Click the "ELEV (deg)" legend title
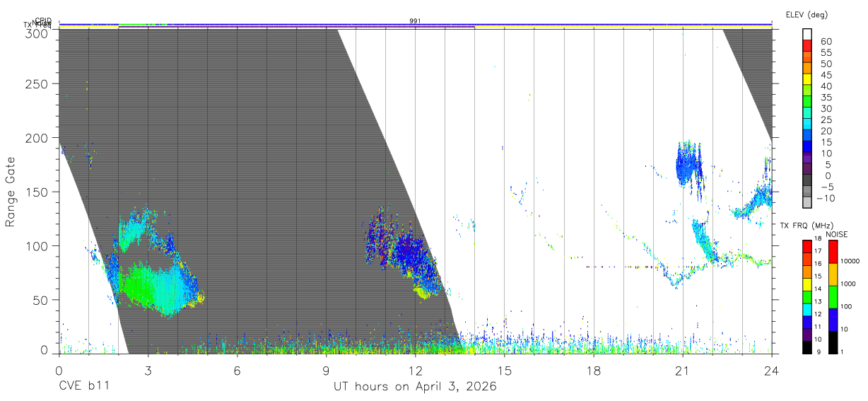The height and width of the screenshot is (401, 868). coord(809,15)
